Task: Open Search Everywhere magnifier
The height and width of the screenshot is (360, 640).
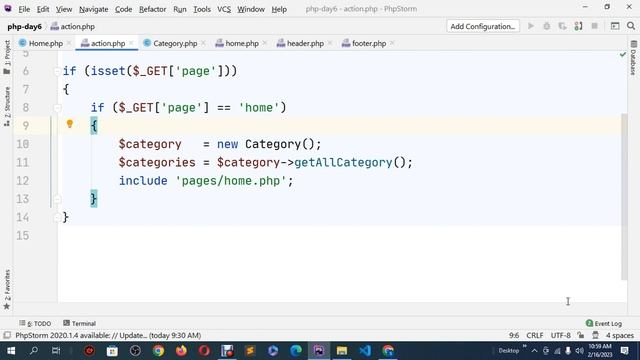Action: coord(631,26)
